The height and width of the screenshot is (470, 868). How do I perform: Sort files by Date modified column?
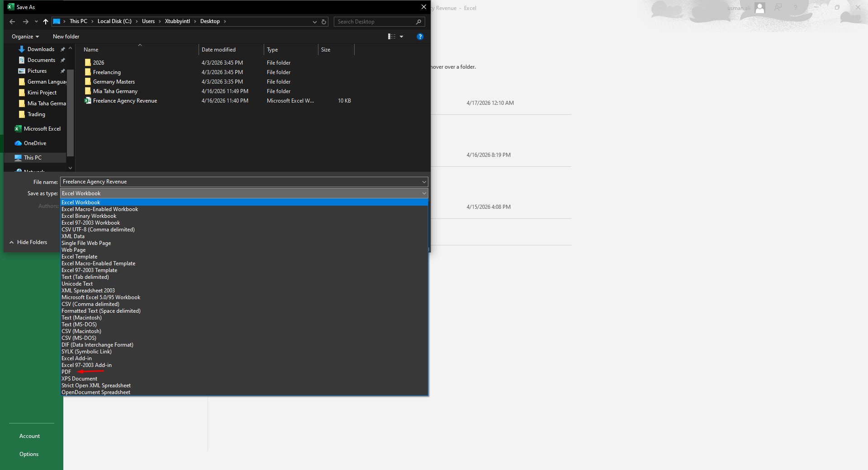click(231, 50)
